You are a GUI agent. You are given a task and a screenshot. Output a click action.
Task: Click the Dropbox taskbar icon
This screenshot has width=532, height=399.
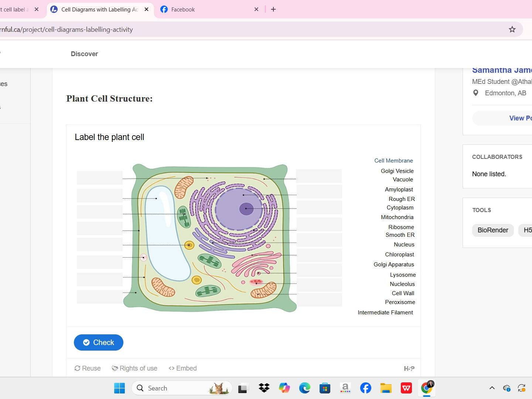pos(264,388)
